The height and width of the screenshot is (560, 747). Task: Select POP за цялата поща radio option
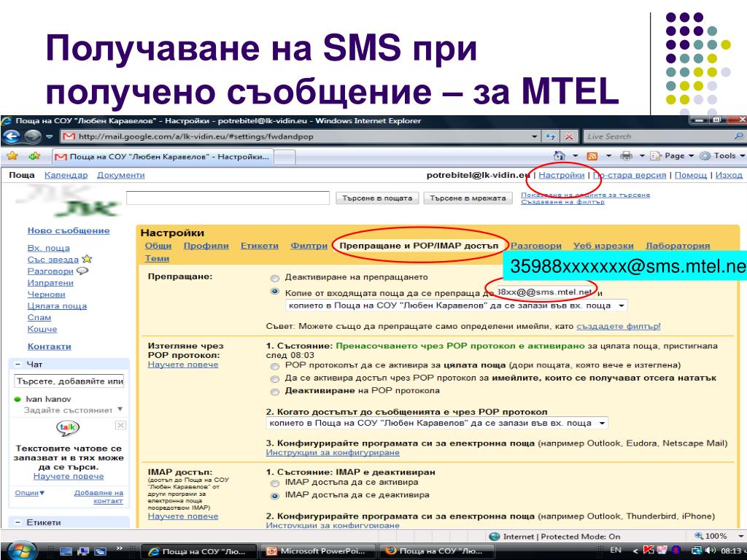(x=274, y=366)
